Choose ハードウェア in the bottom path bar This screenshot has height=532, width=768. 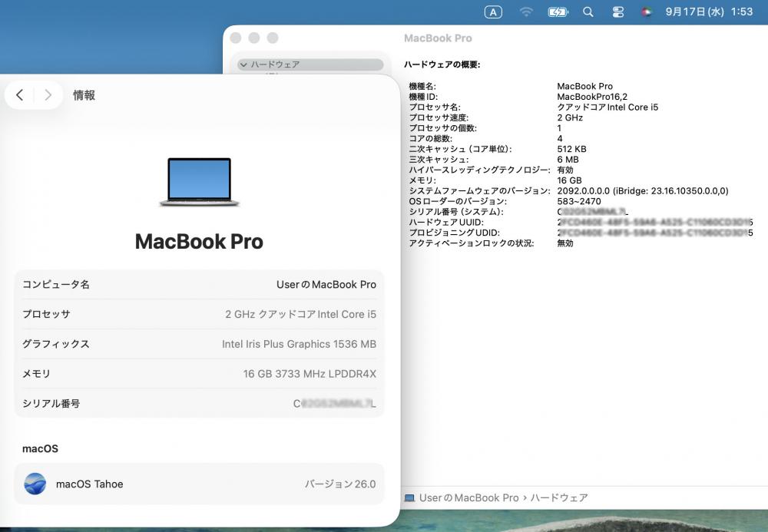(x=559, y=497)
